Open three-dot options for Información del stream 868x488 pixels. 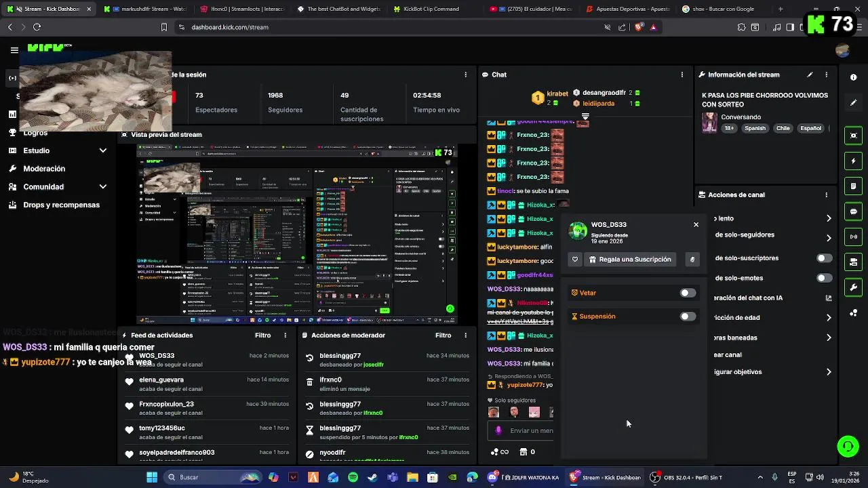[x=826, y=75]
